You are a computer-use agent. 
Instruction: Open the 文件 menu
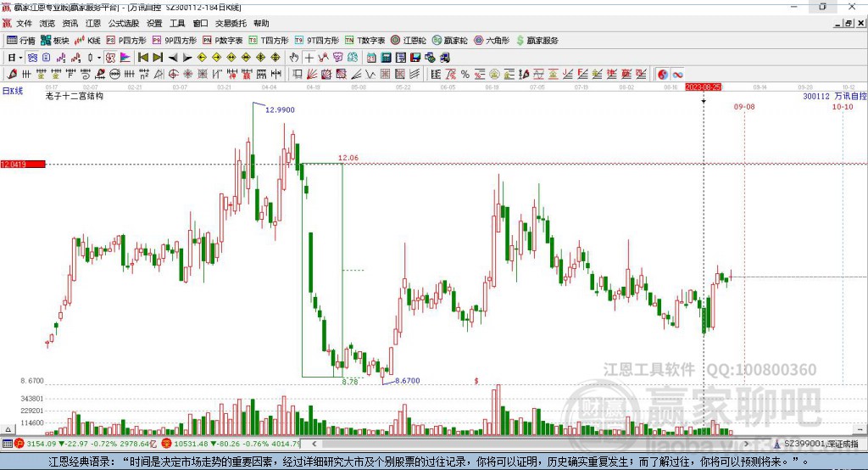point(25,23)
